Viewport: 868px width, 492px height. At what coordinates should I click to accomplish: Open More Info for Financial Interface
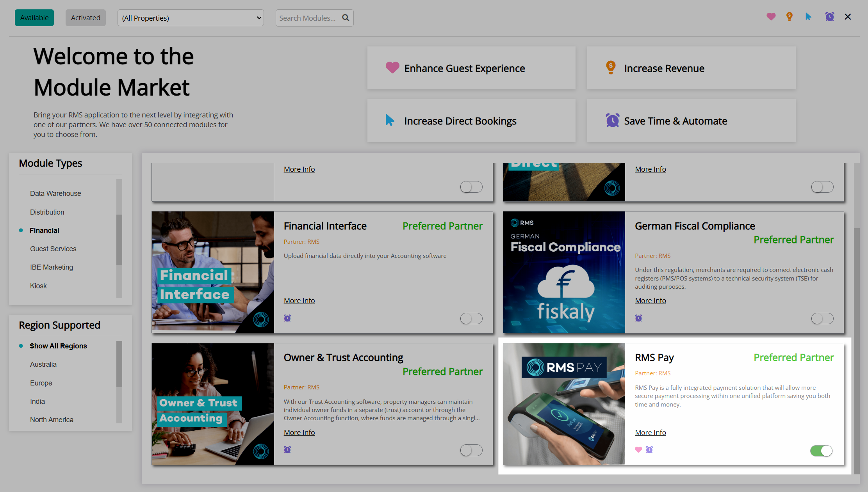coord(299,300)
